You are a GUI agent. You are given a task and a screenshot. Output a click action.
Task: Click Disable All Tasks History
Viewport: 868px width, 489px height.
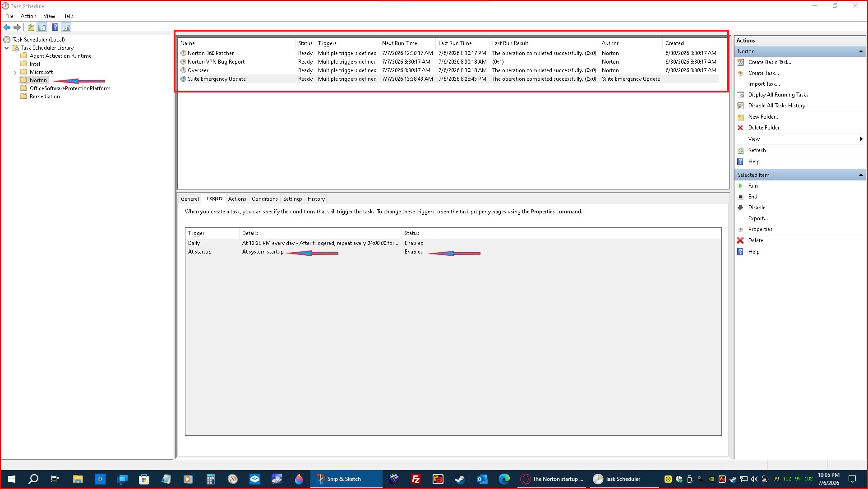pyautogui.click(x=776, y=106)
